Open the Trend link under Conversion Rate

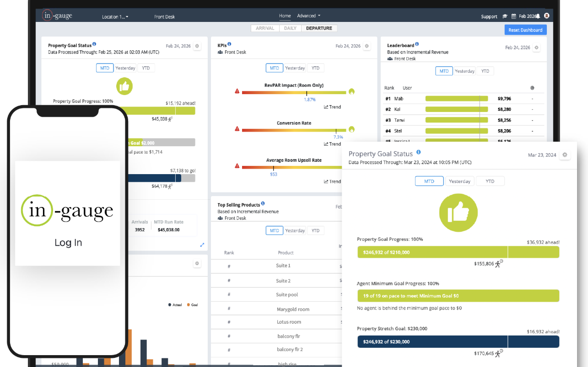coord(333,144)
